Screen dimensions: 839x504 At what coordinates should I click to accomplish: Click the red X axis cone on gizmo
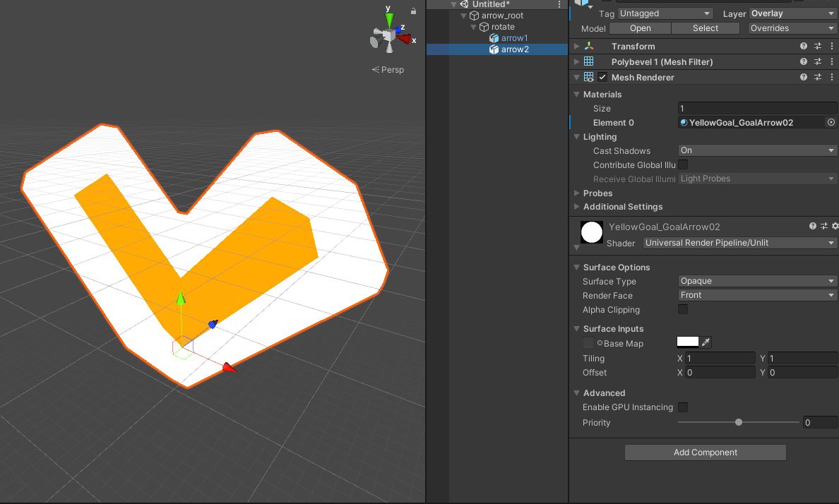coord(404,39)
